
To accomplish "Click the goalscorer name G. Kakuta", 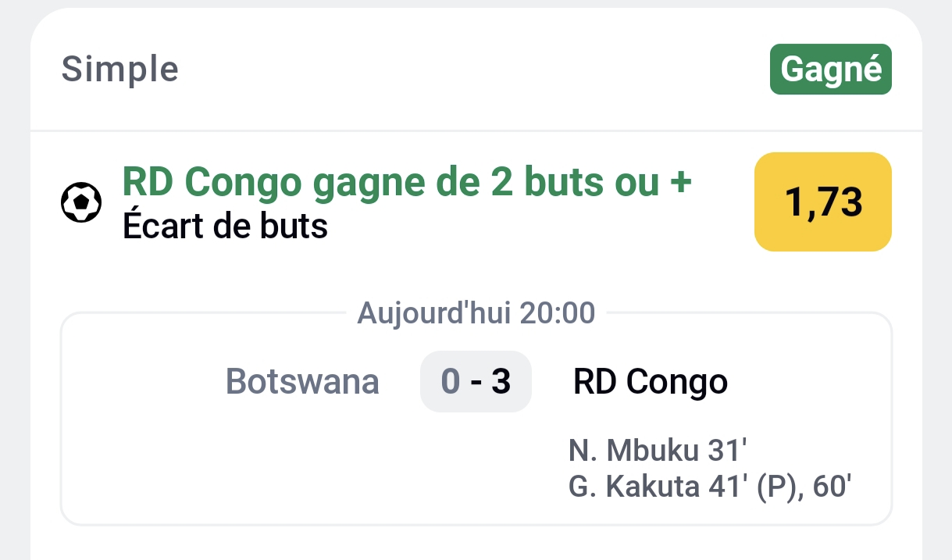I will click(634, 487).
